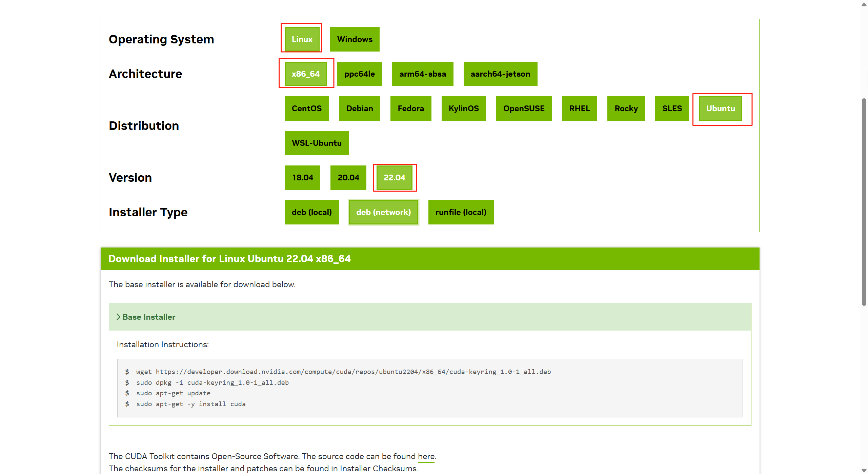Pick Debian as distribution
Image resolution: width=868 pixels, height=474 pixels.
(x=359, y=108)
